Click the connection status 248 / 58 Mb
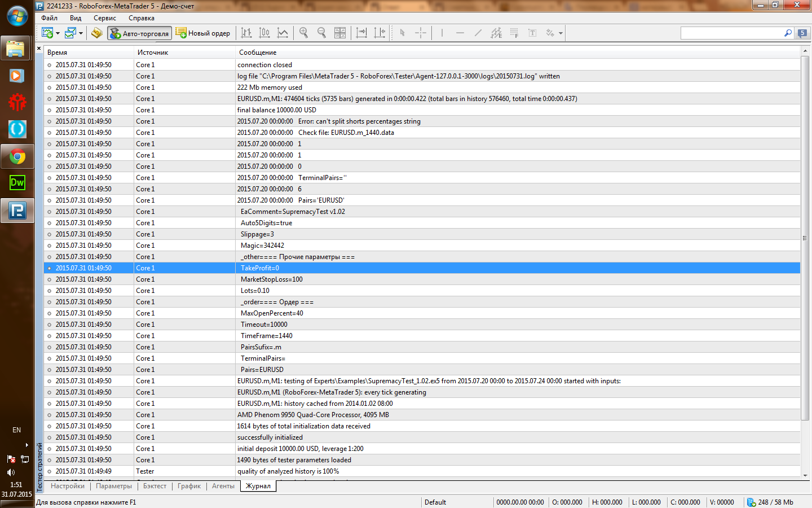The height and width of the screenshot is (508, 812). click(770, 502)
